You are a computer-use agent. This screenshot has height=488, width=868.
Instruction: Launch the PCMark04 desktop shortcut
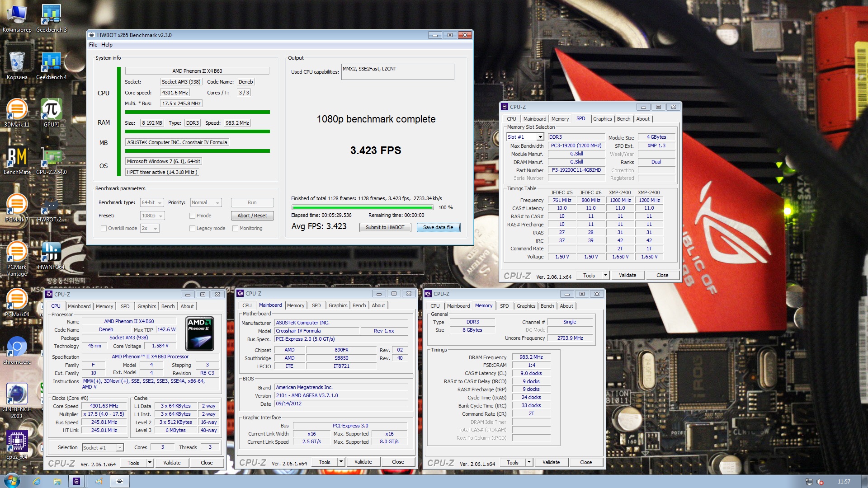[17, 303]
